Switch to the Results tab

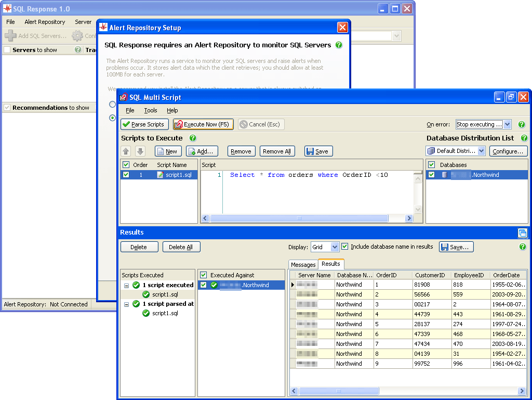(x=331, y=264)
